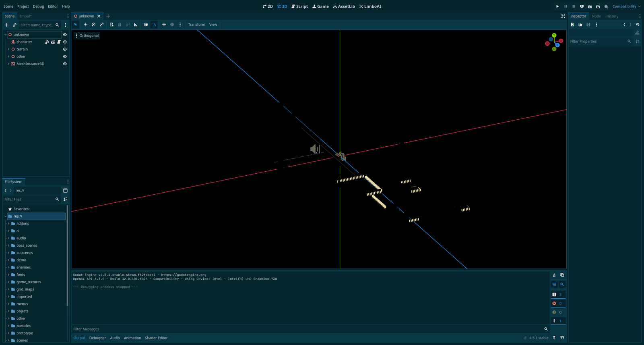Viewport: 644px width, 345px height.
Task: Click the character node signals icon
Action: 47,42
